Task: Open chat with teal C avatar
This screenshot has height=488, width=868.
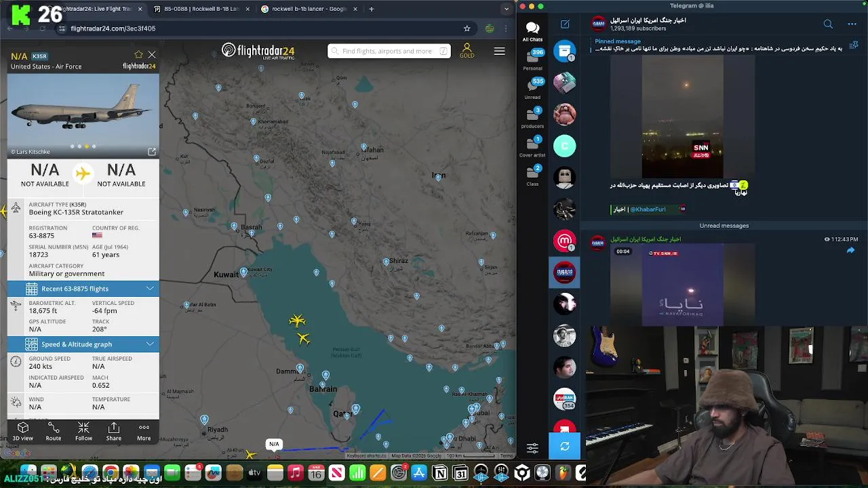Action: [x=565, y=146]
